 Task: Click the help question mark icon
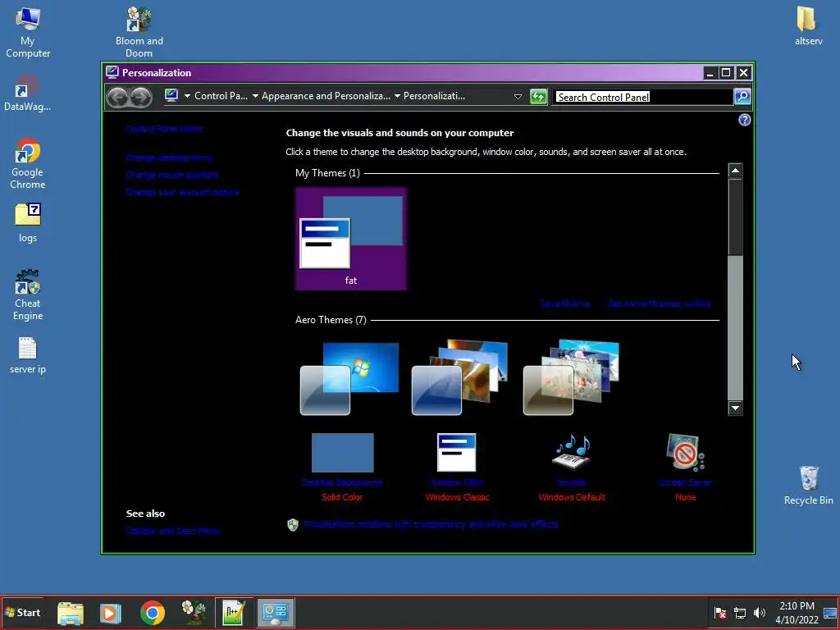tap(745, 120)
